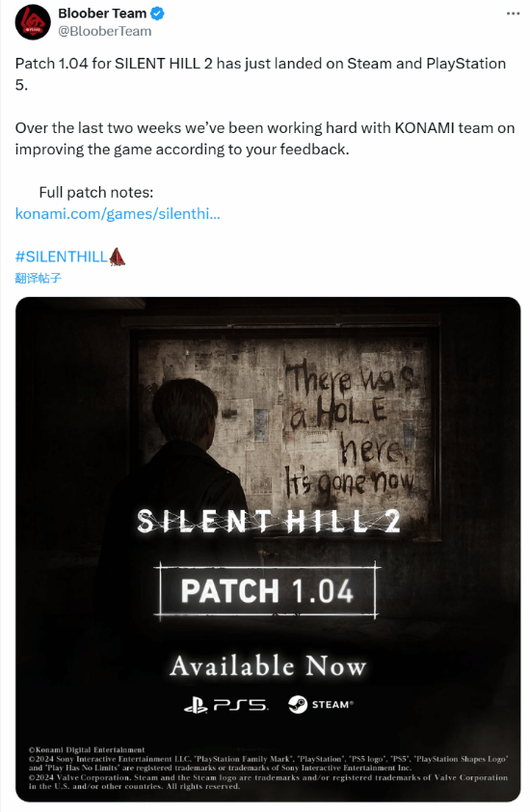Open the konami.com patch notes link

118,213
